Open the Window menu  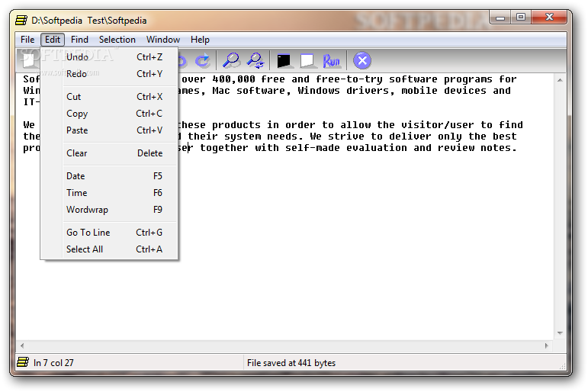(163, 40)
